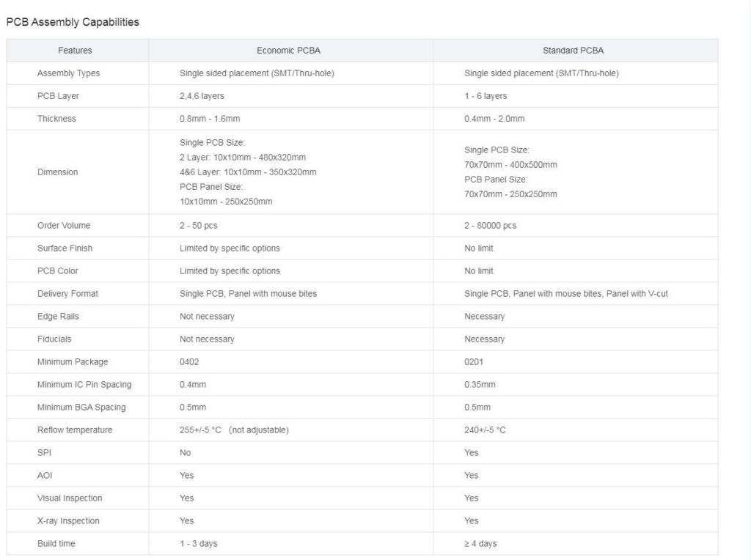Select the Economic PCBA column header
This screenshot has width=751, height=560.
click(x=288, y=51)
